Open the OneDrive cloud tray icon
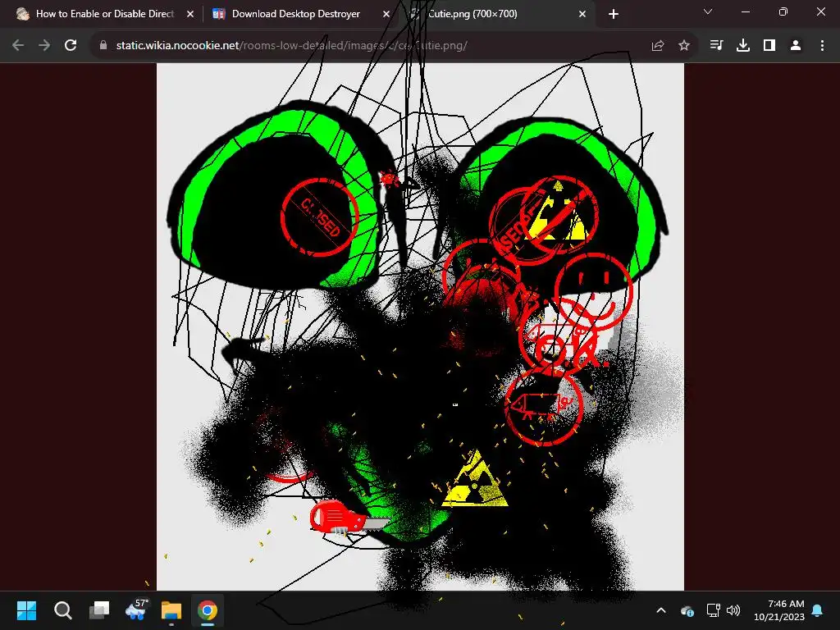This screenshot has height=630, width=840. coord(687,610)
